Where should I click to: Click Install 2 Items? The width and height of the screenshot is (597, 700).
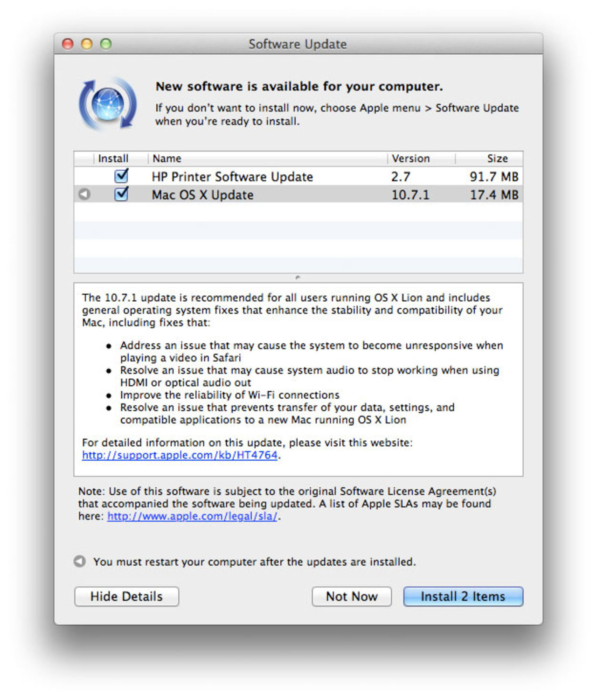462,596
